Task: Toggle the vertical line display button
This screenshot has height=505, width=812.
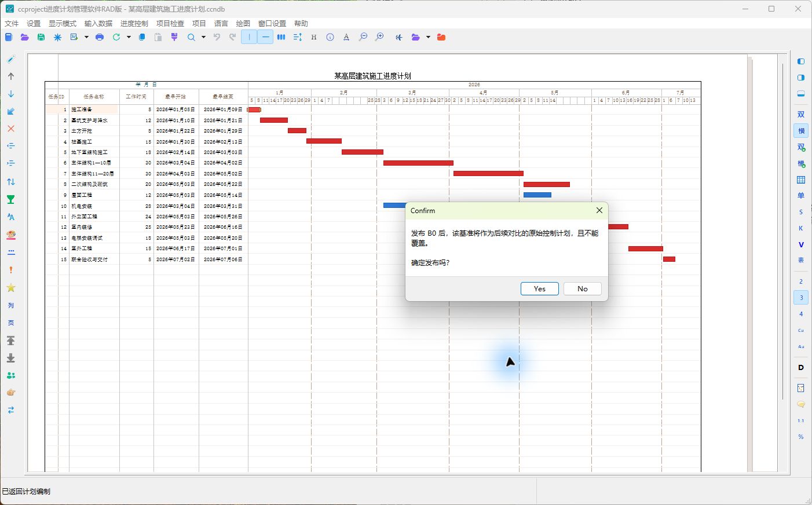Action: [x=249, y=37]
